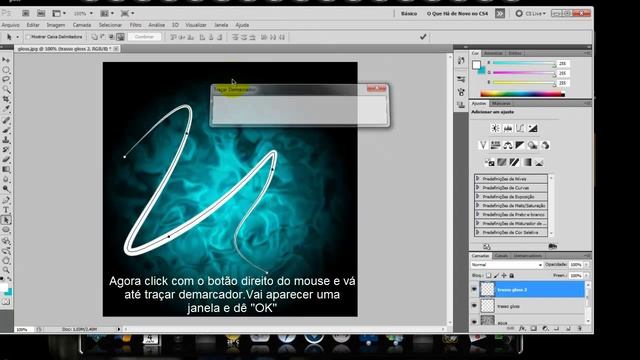Select the Quick Selection tool
This screenshot has width=640, height=360.
coord(6,89)
